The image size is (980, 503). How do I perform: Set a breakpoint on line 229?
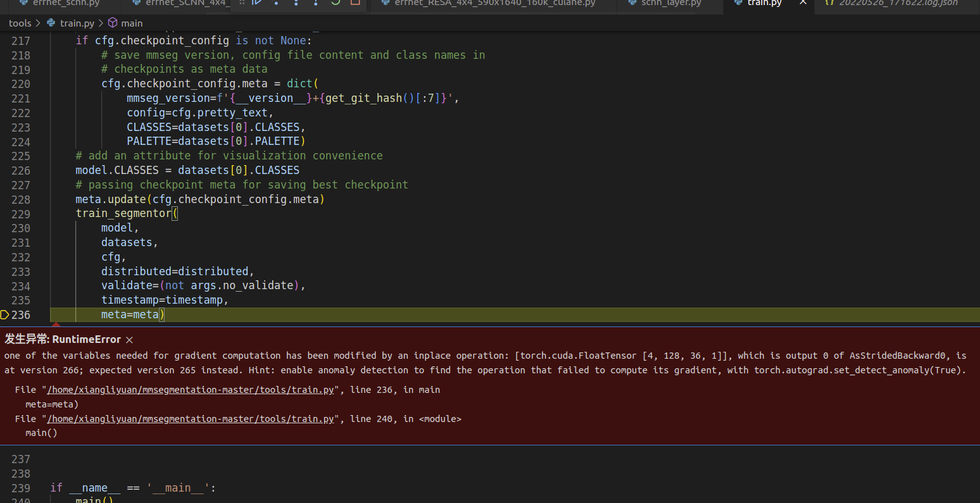click(6, 213)
